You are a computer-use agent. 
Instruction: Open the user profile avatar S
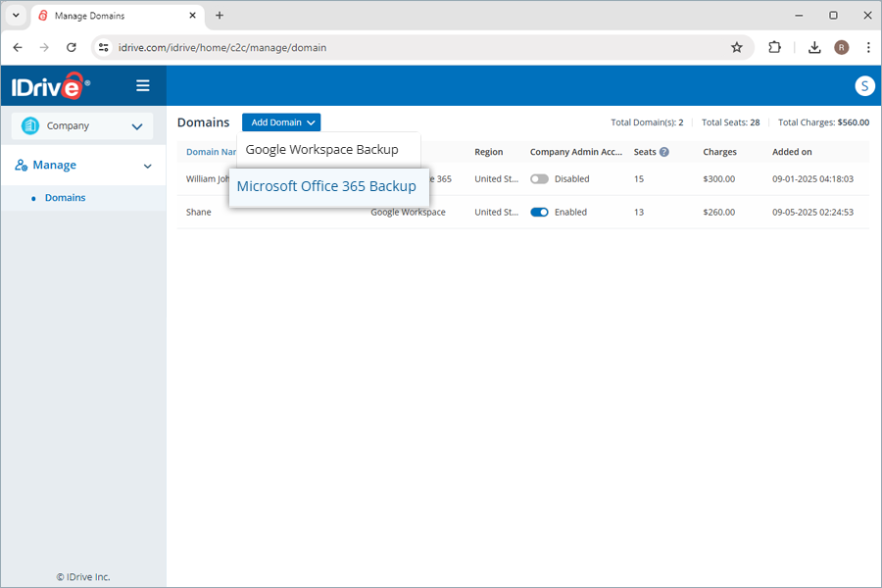pyautogui.click(x=864, y=86)
